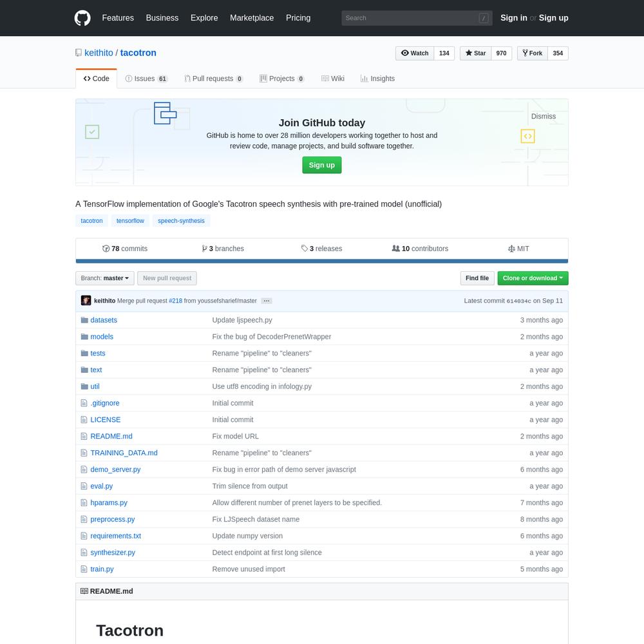Screen dimensions: 644x644
Task: Click commit message 'Fix model URL'
Action: click(235, 436)
